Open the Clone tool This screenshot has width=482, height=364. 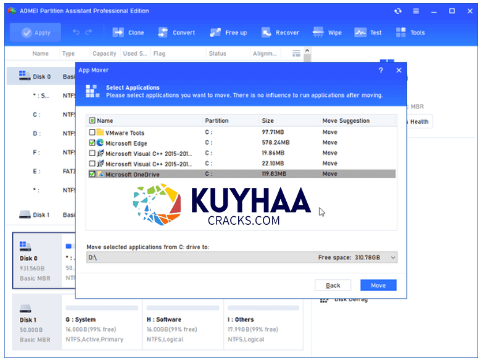coord(128,32)
